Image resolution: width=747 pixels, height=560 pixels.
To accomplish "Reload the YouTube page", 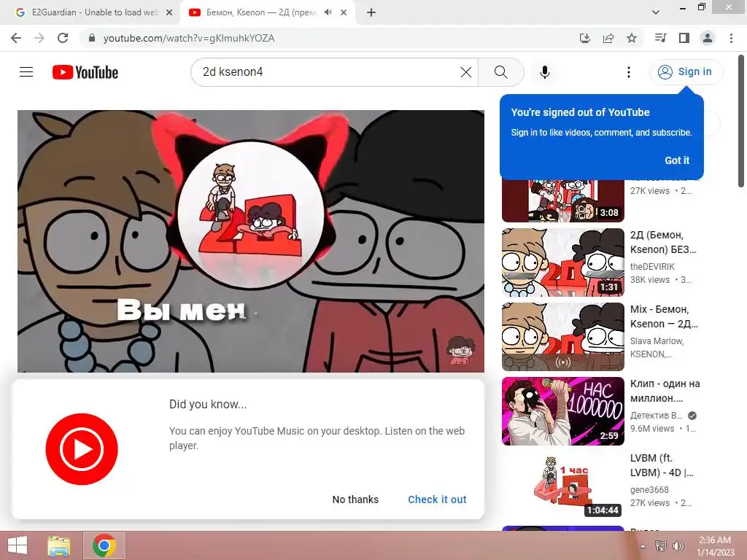I will click(x=63, y=38).
